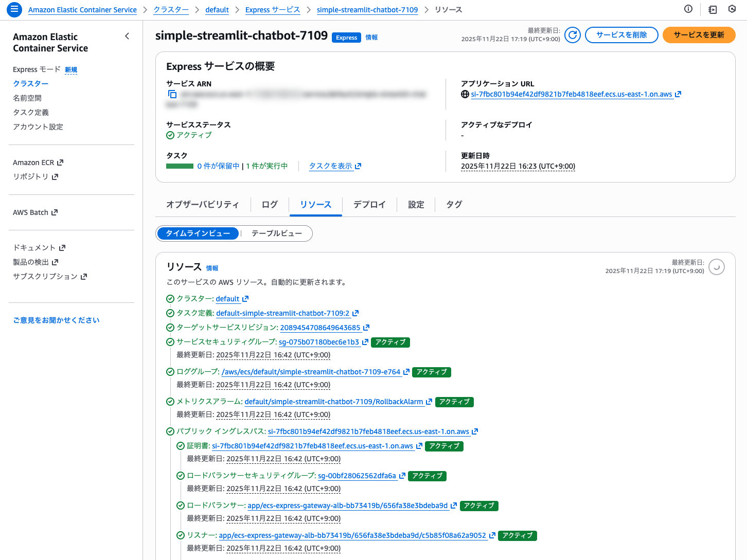Screen dimensions: 747x560
Task: Click external-link icon beside タスクを表示
Action: [358, 166]
